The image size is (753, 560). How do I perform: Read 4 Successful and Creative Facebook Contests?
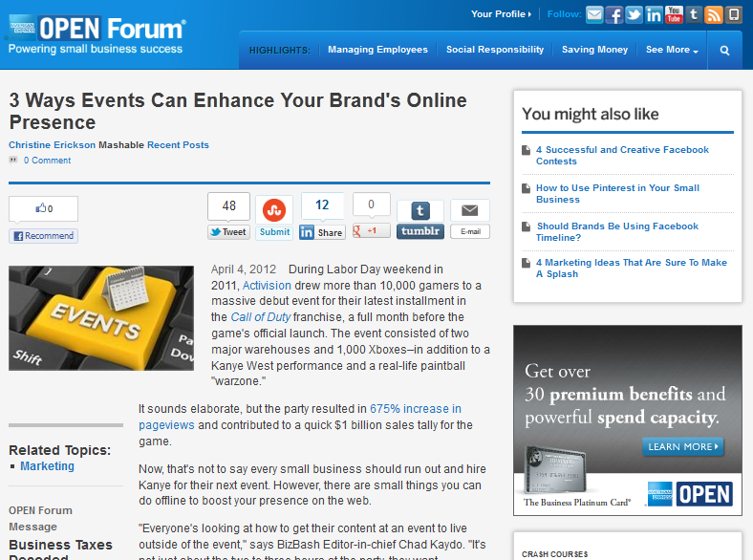pyautogui.click(x=622, y=156)
